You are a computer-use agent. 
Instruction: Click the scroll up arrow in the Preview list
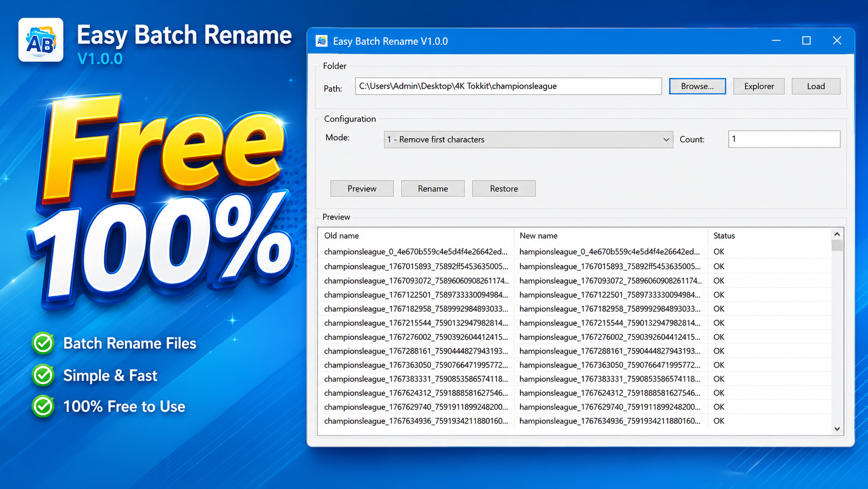(x=837, y=234)
